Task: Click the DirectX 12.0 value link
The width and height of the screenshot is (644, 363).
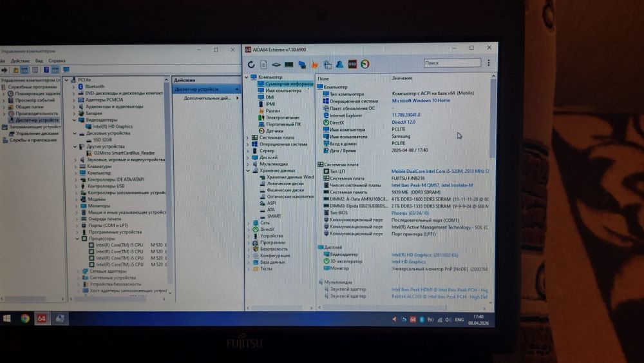Action: tap(403, 122)
